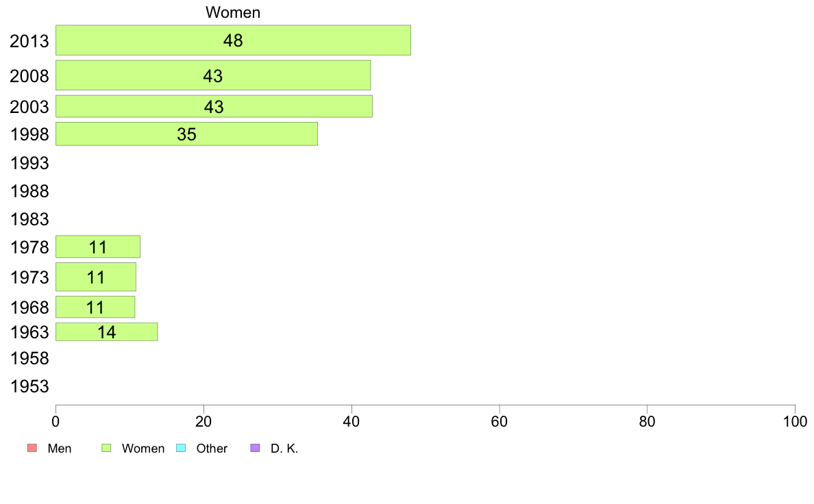This screenshot has height=504, width=814.
Task: Select the 2013 bar showing 48
Action: click(x=233, y=40)
